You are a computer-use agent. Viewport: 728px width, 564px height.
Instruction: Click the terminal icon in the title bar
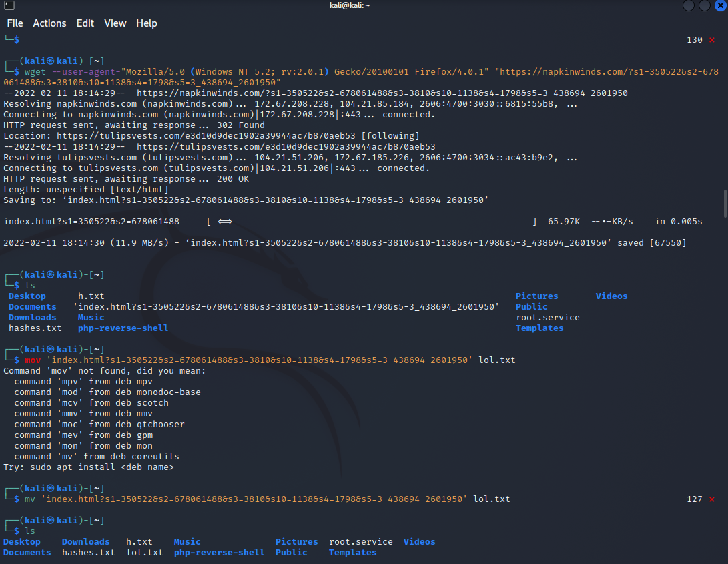(x=7, y=6)
